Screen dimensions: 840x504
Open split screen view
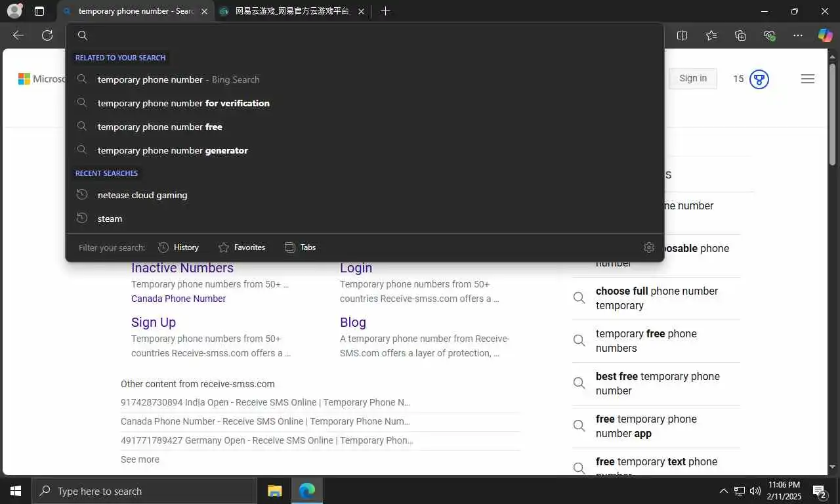[x=682, y=35]
